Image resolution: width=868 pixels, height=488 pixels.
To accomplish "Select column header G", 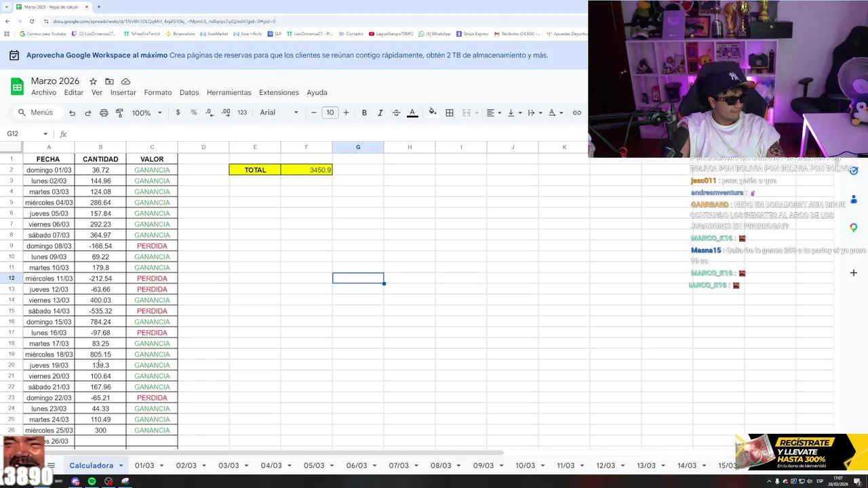I will [358, 147].
